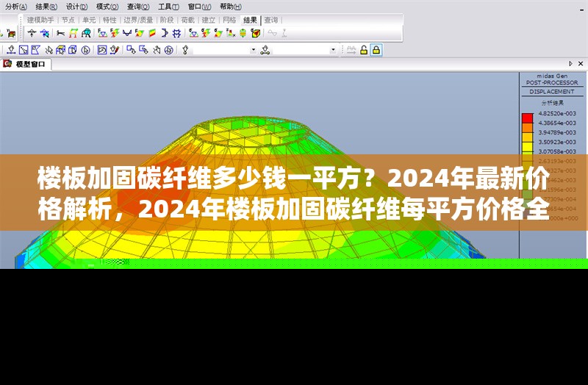This screenshot has width=588, height=385.
Task: Click the green lightning force icon
Action: point(115,33)
